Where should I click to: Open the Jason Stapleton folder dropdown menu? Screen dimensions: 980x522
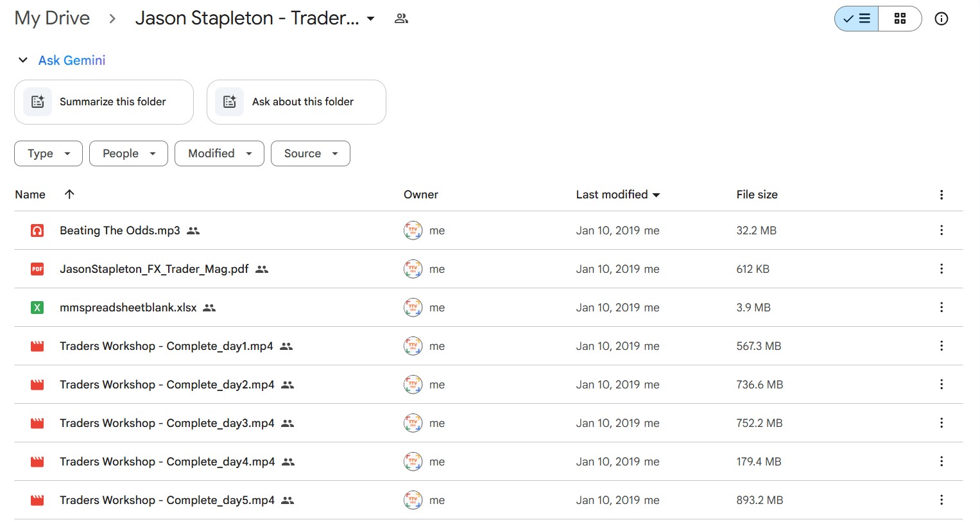click(370, 19)
